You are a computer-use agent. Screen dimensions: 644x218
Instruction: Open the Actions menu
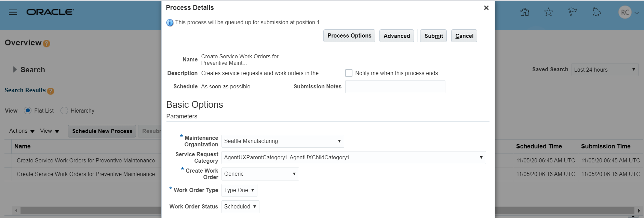point(22,131)
